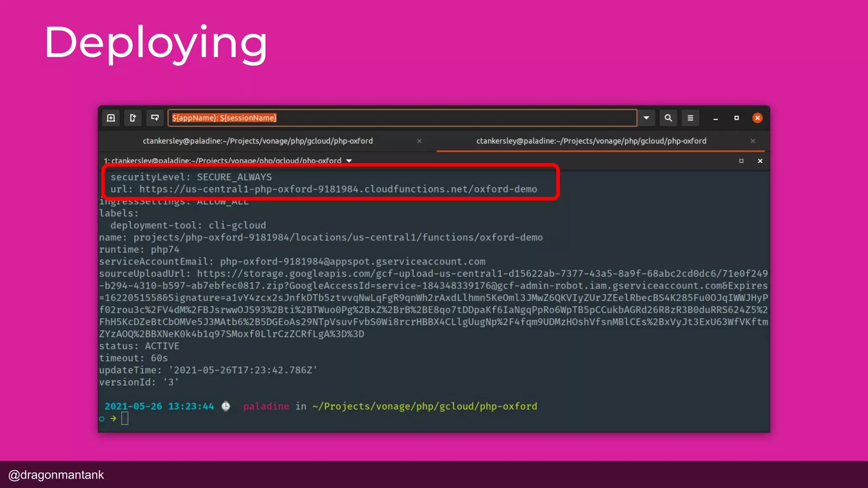Open the terminal search icon

click(668, 118)
